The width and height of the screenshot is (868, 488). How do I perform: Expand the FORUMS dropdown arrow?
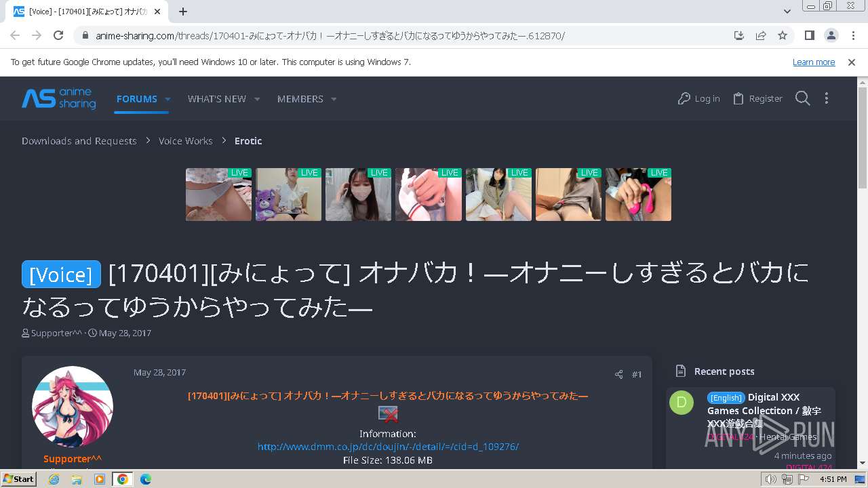(167, 99)
